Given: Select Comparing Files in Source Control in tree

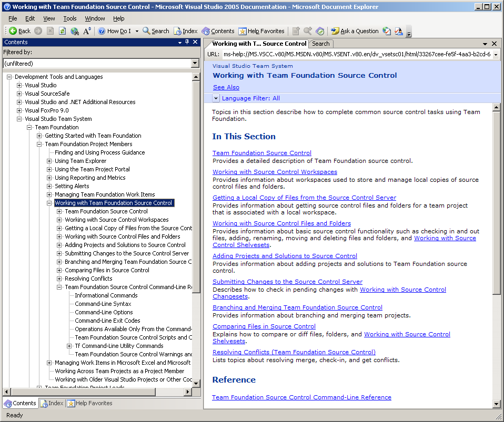Looking at the screenshot, I should [x=107, y=270].
